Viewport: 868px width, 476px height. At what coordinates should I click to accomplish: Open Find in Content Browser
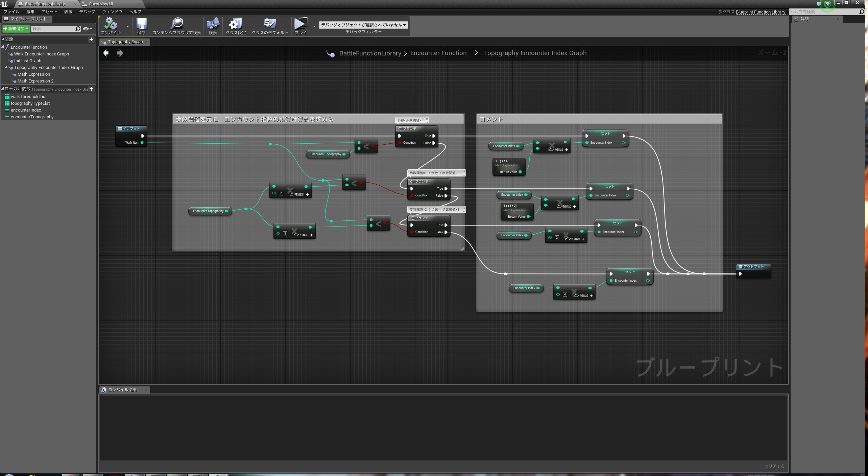(177, 24)
